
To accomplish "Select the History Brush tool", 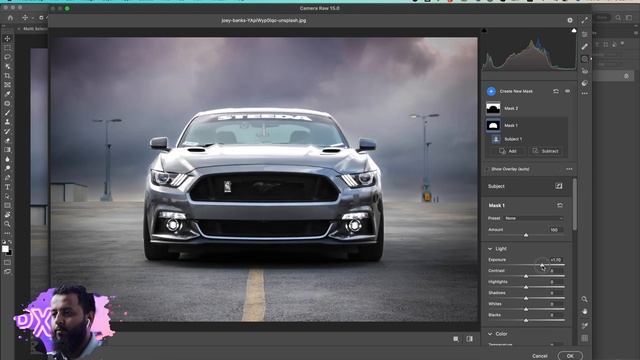I will click(7, 131).
